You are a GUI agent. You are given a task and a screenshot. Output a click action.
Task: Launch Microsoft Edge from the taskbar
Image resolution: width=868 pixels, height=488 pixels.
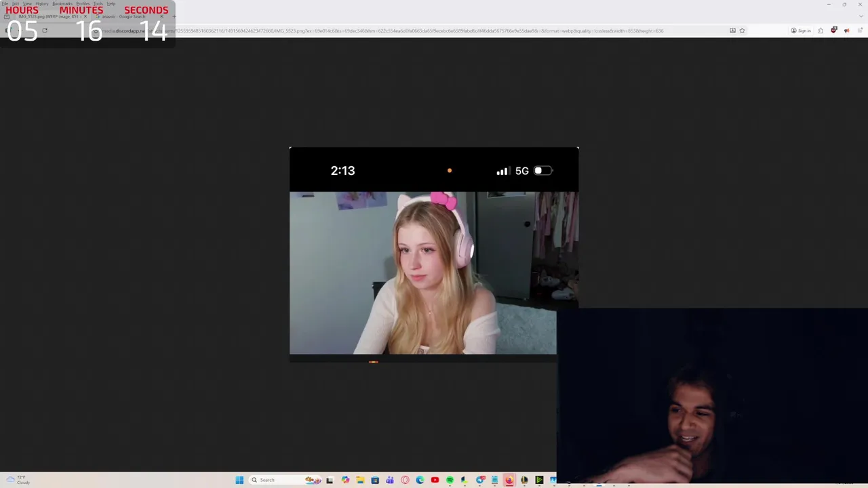[x=420, y=480]
